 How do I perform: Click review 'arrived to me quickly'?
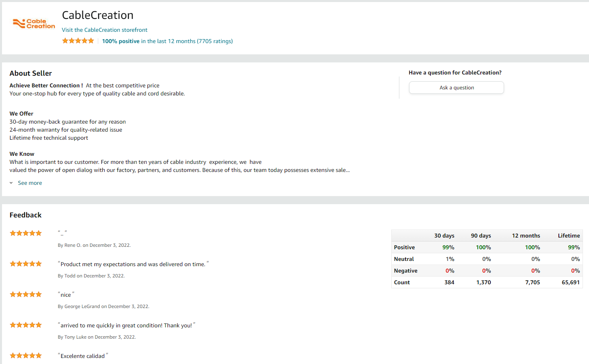pyautogui.click(x=126, y=325)
